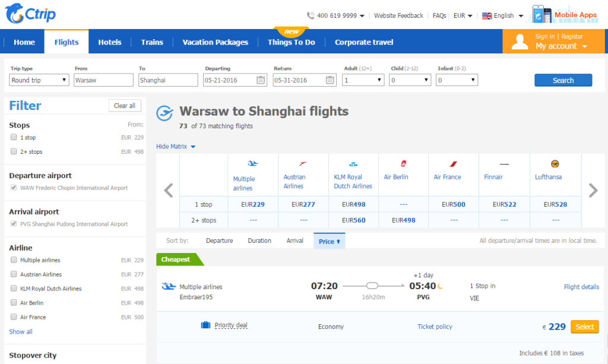Click the Departing date field 05-21-2016

click(235, 80)
